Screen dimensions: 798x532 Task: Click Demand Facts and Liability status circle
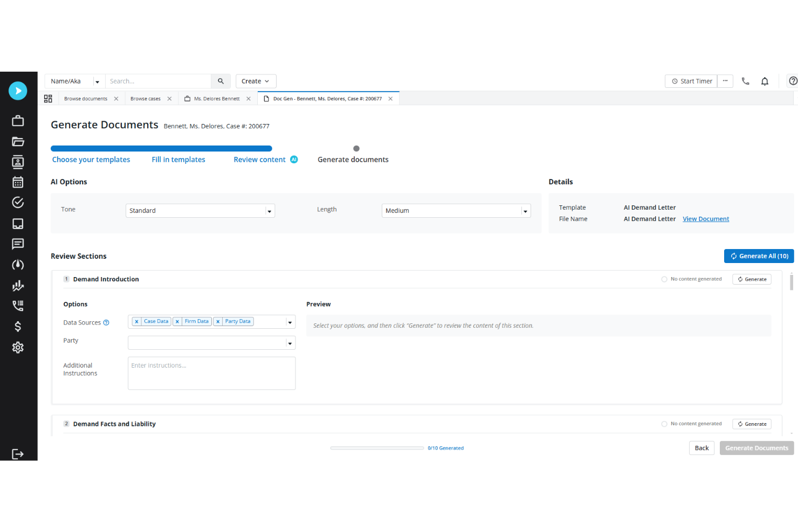pyautogui.click(x=664, y=424)
